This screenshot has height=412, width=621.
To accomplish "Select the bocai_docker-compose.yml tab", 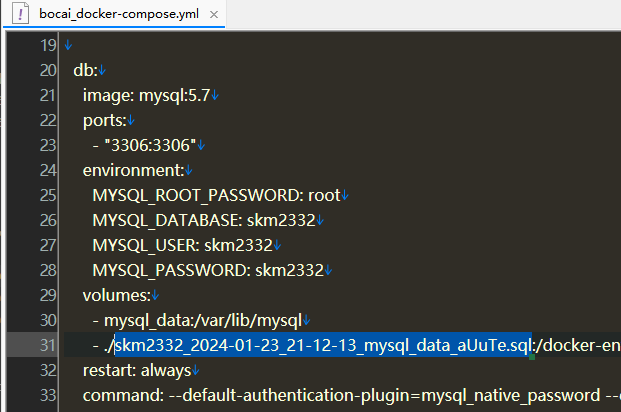I will pyautogui.click(x=114, y=15).
